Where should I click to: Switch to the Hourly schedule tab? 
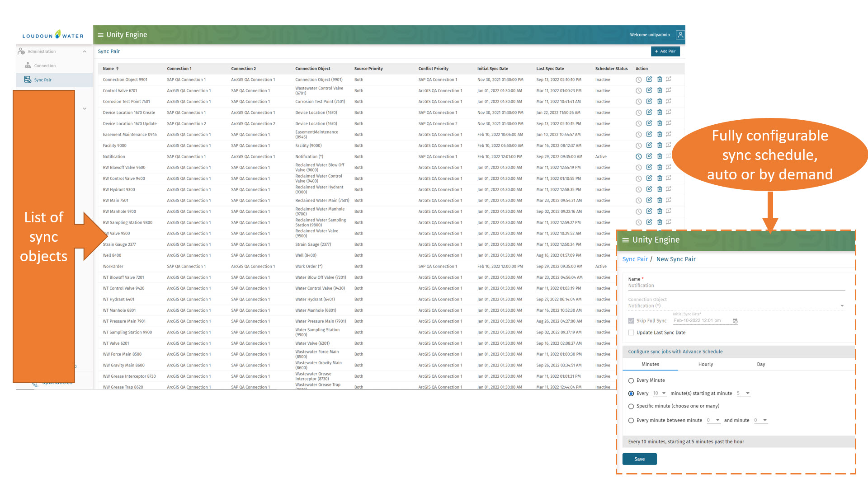click(x=705, y=364)
